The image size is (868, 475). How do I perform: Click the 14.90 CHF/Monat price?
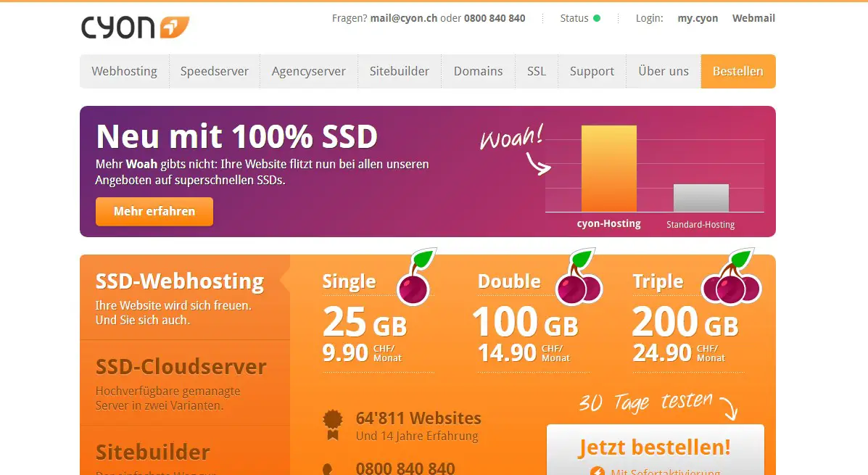coord(524,352)
